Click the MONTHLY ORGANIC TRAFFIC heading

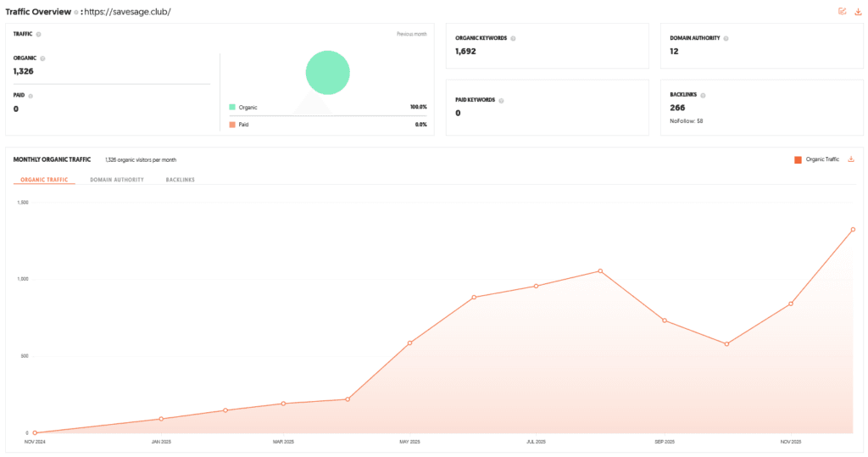point(52,159)
